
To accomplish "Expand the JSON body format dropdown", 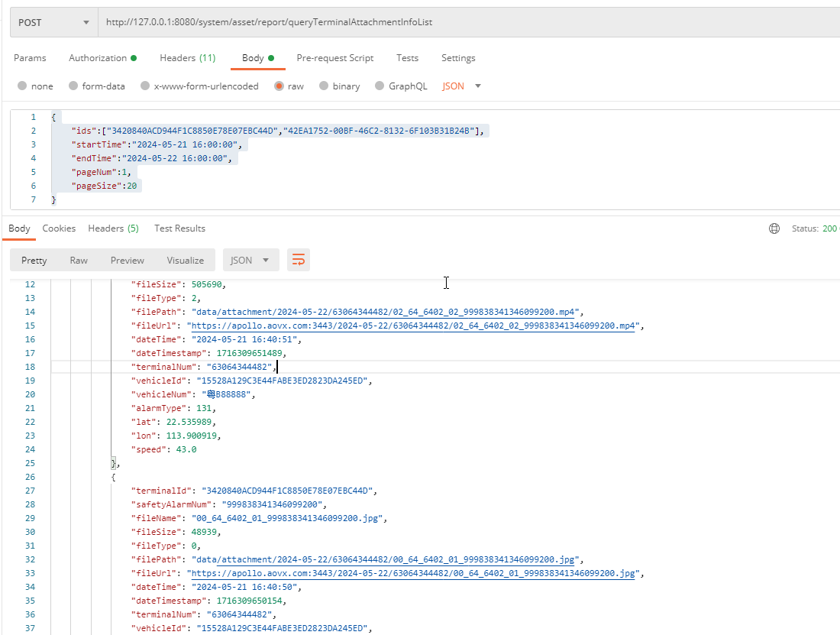I will pyautogui.click(x=462, y=86).
